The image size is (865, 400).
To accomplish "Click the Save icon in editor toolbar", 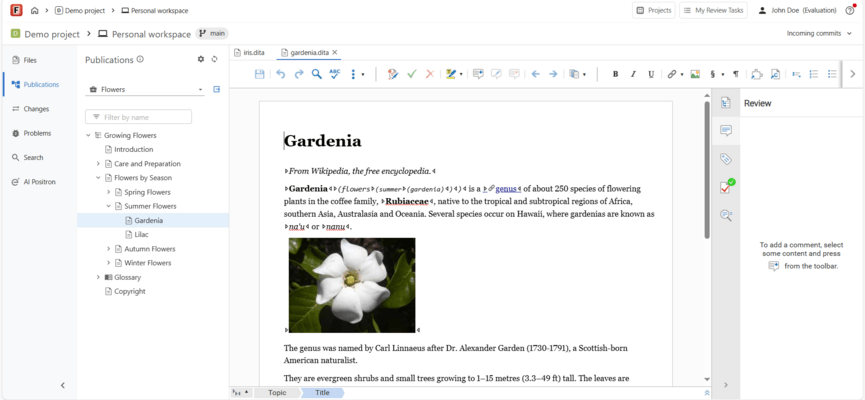I will tap(260, 74).
